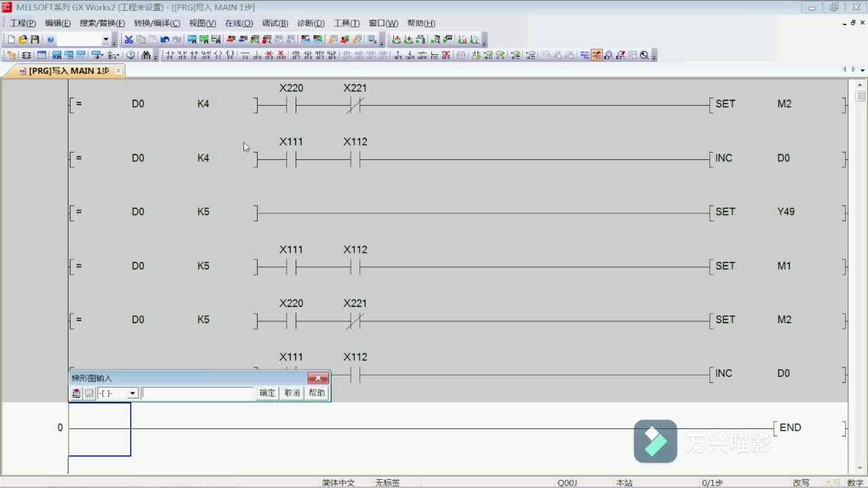The image size is (868, 488).
Task: Click the Q00J status bar entry
Action: coord(567,483)
